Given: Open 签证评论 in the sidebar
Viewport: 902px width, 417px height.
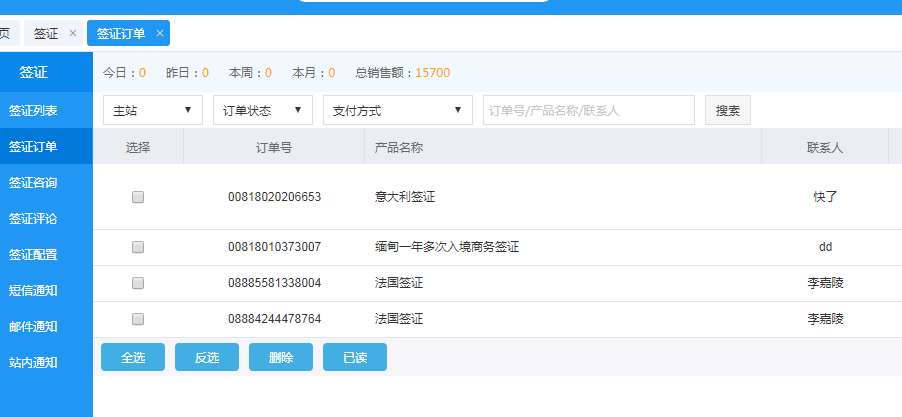Looking at the screenshot, I should tap(33, 218).
